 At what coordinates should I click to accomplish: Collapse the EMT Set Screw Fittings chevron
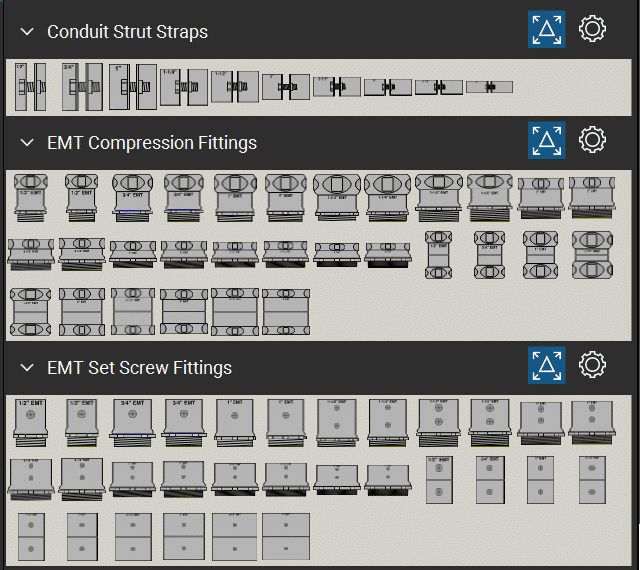[26, 368]
